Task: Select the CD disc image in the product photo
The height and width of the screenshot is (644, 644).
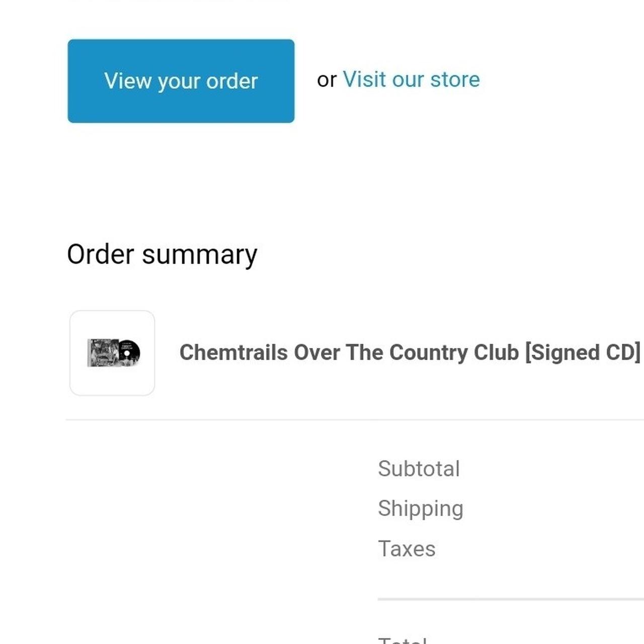Action: pos(130,352)
